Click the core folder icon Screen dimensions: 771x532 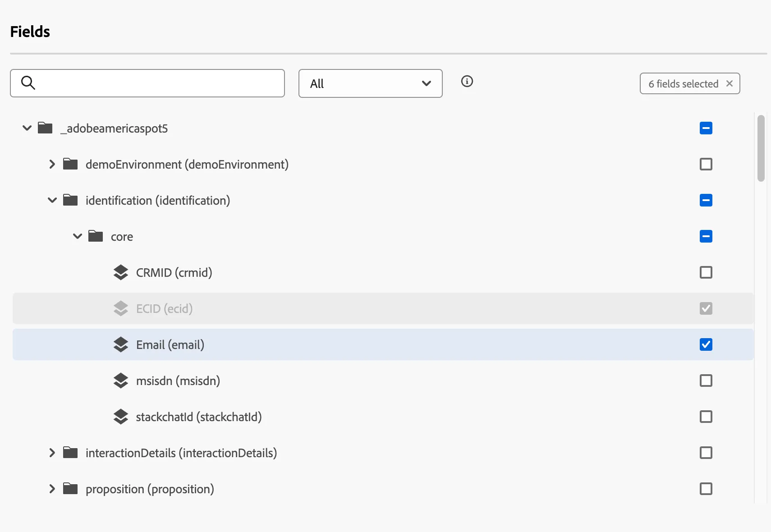tap(96, 236)
